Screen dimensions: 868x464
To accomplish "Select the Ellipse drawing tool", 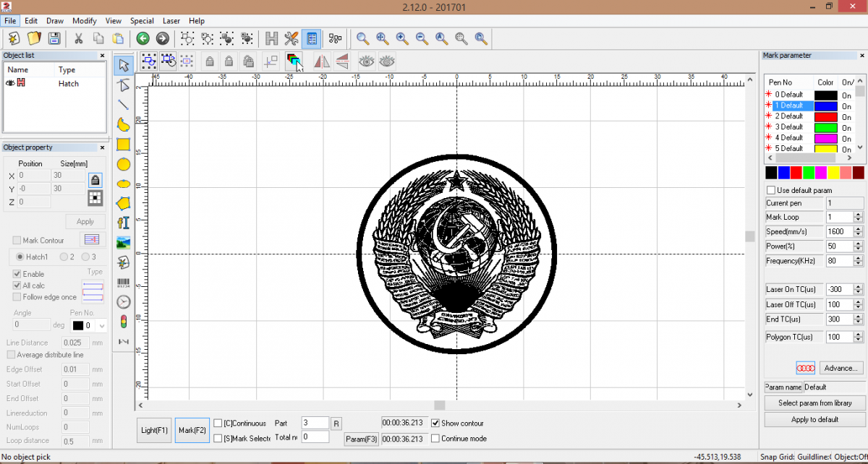I will 124,184.
